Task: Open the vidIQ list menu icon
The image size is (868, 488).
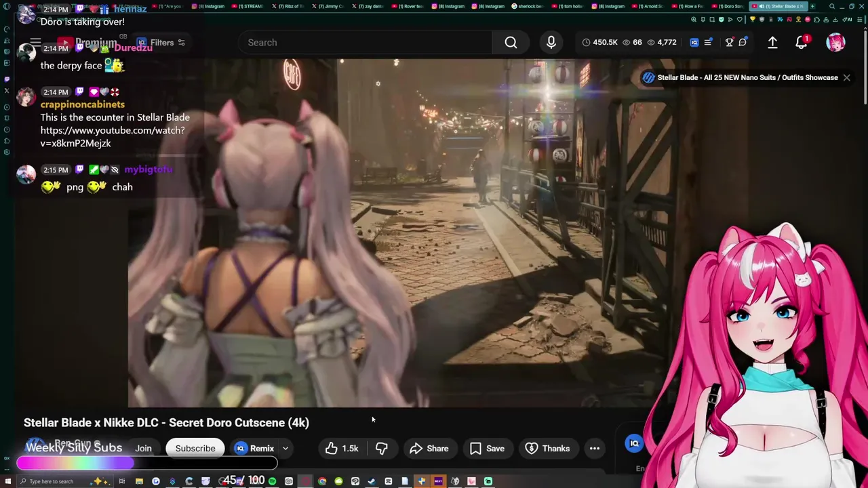Action: coord(708,43)
